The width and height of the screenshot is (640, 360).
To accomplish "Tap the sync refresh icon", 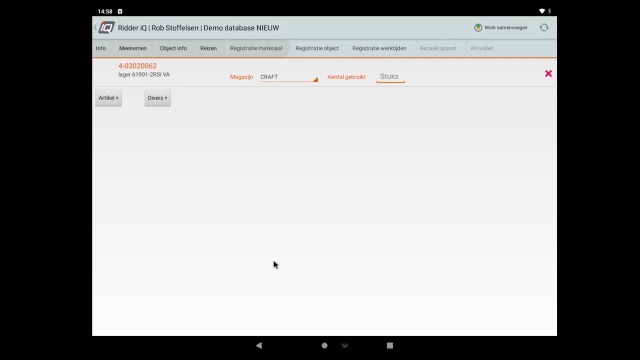I will click(544, 27).
